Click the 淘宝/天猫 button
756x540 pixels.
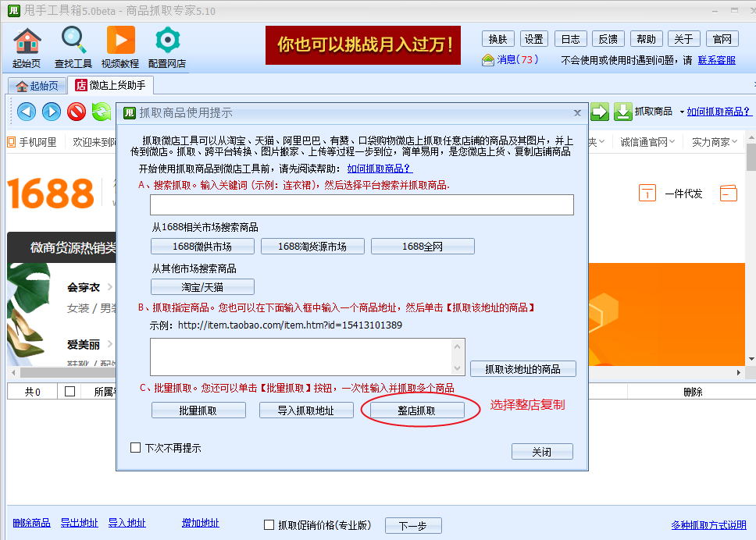[202, 287]
